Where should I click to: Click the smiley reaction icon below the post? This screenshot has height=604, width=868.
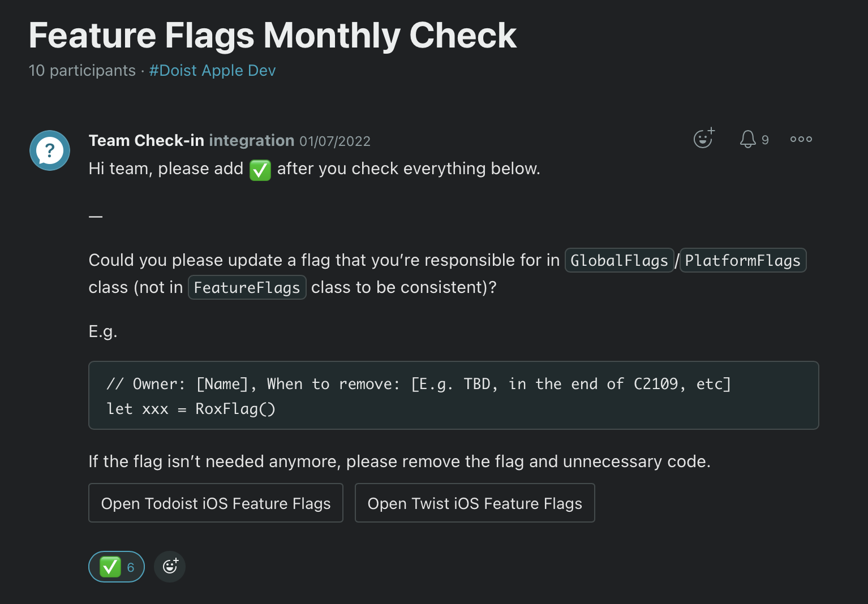coord(169,566)
